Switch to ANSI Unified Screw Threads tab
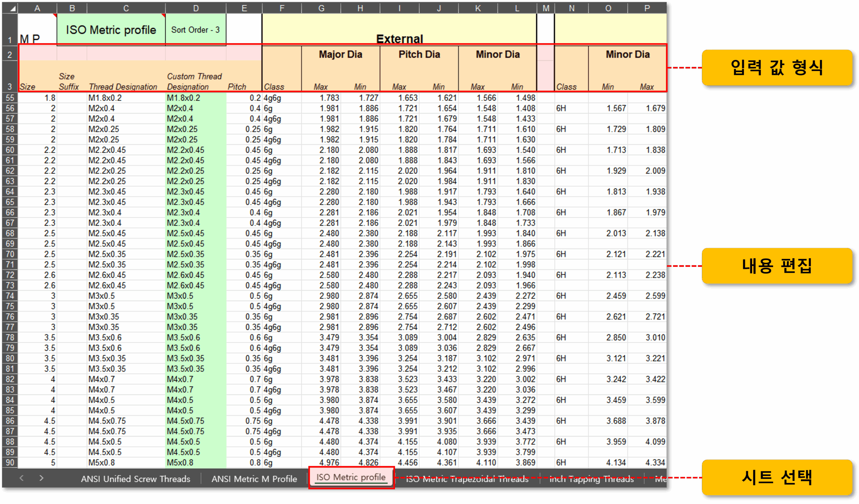This screenshot has width=859, height=504. [x=135, y=479]
